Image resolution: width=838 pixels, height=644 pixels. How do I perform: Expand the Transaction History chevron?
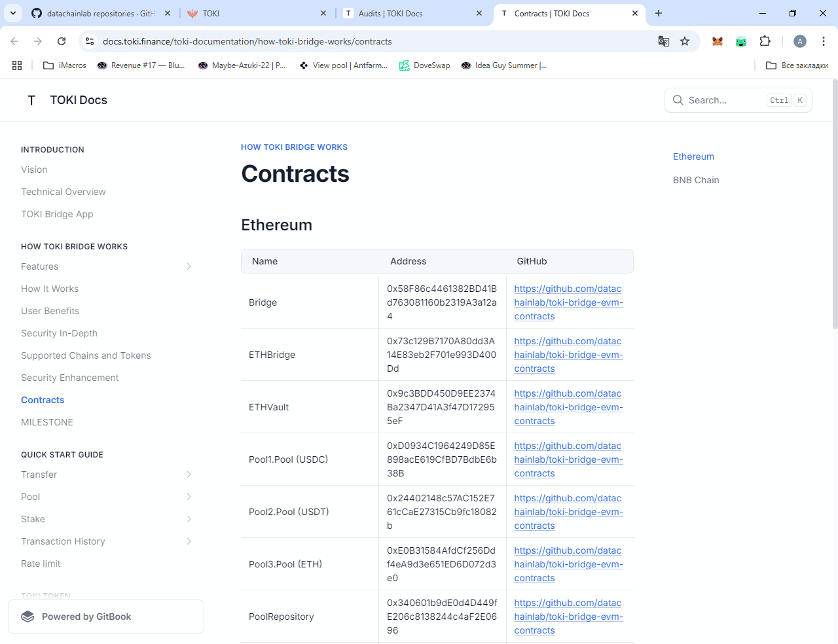pos(189,541)
